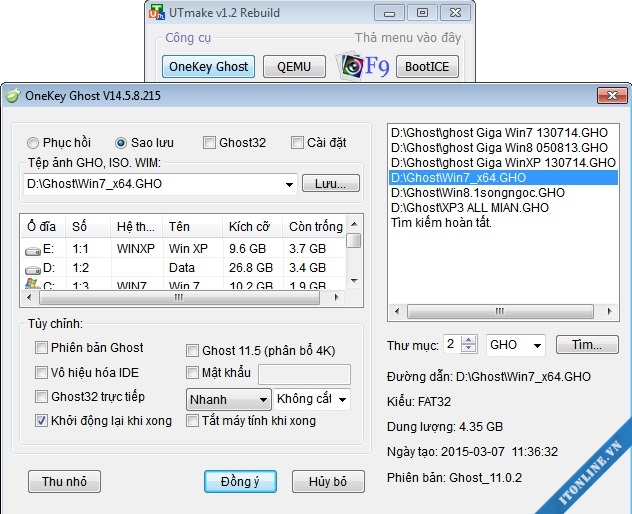632x514 pixels.
Task: Maximize the UTmake v1.2 Rebuild window
Action: click(x=422, y=13)
